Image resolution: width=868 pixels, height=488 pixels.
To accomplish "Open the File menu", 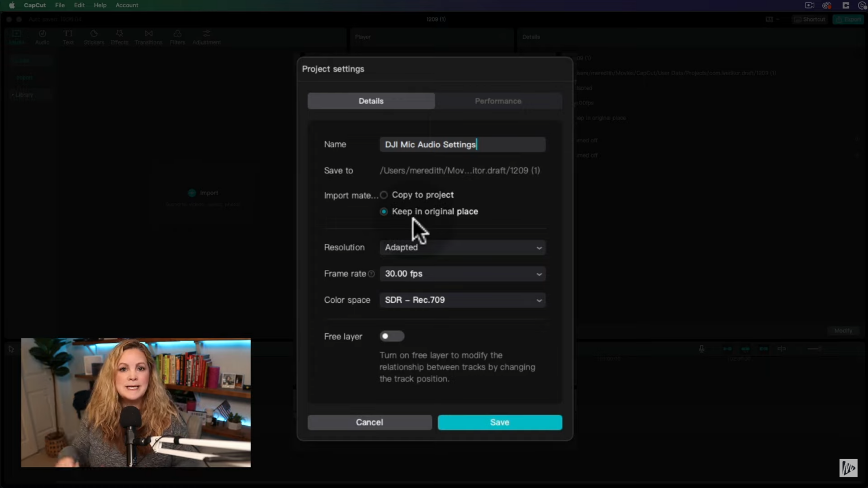I will point(60,5).
